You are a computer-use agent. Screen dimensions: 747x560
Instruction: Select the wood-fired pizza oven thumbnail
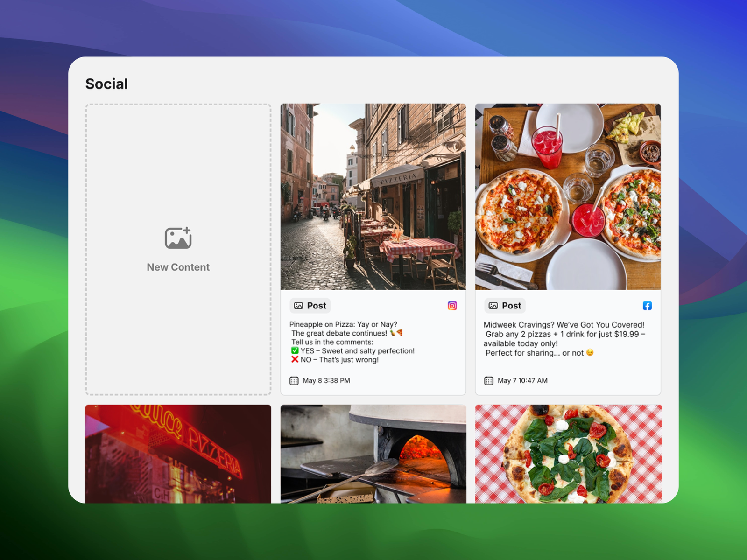pos(373,454)
